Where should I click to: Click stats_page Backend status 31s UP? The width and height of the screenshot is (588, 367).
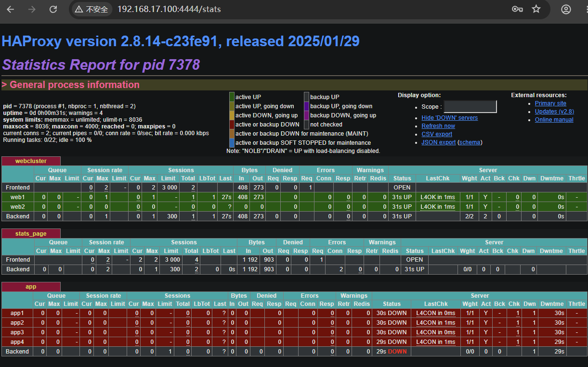point(414,269)
